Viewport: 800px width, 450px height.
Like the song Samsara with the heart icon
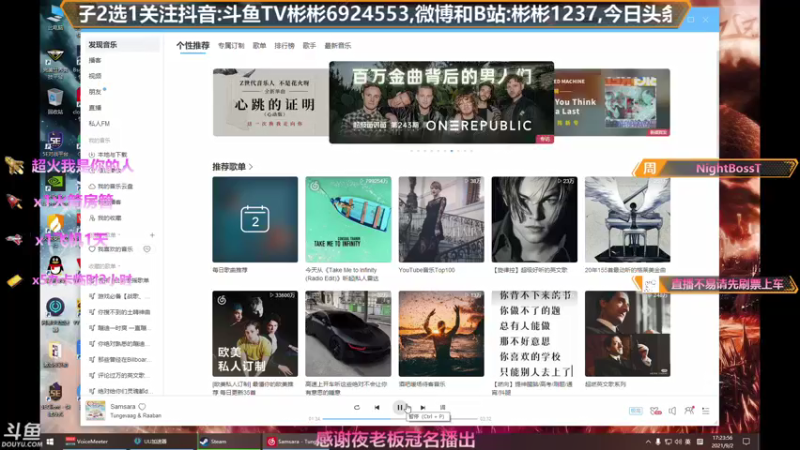[x=142, y=407]
